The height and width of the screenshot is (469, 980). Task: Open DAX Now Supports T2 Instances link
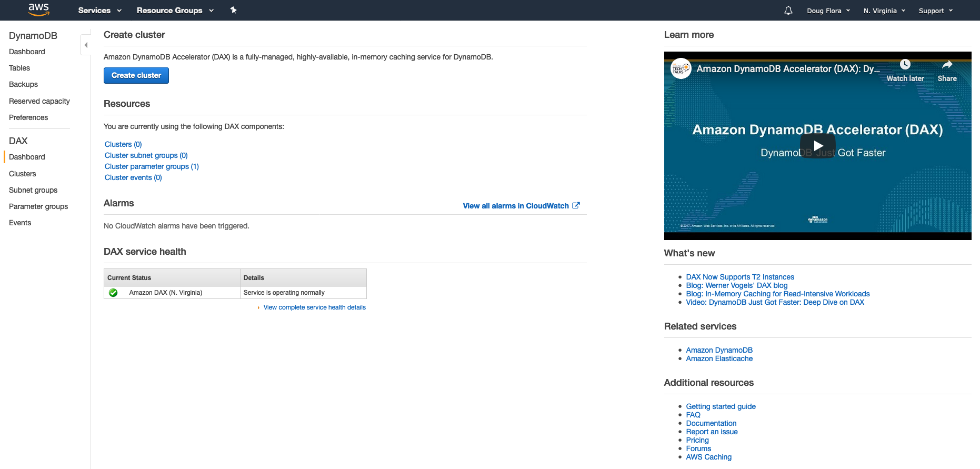(740, 277)
